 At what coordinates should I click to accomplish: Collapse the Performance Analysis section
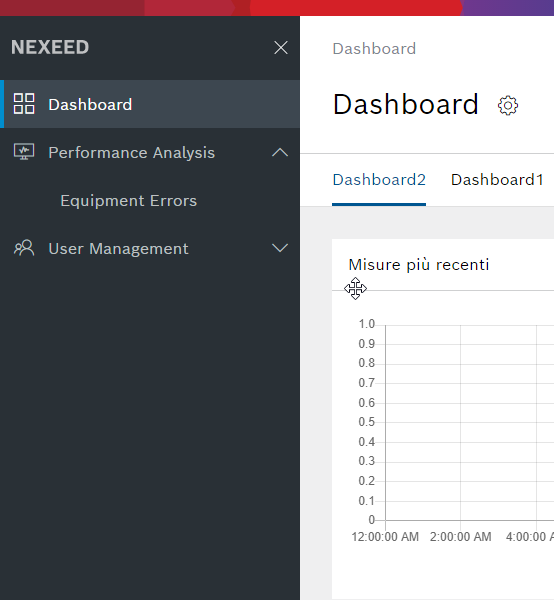280,152
